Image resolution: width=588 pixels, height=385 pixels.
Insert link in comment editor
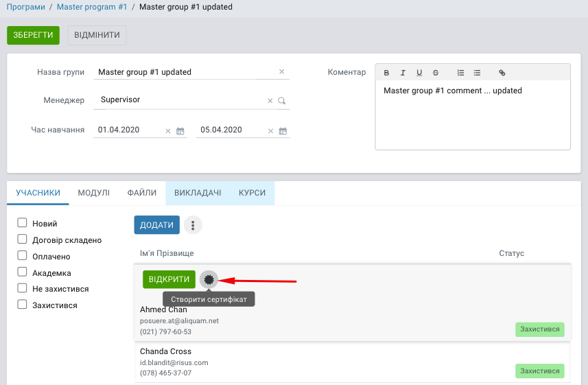(x=502, y=73)
